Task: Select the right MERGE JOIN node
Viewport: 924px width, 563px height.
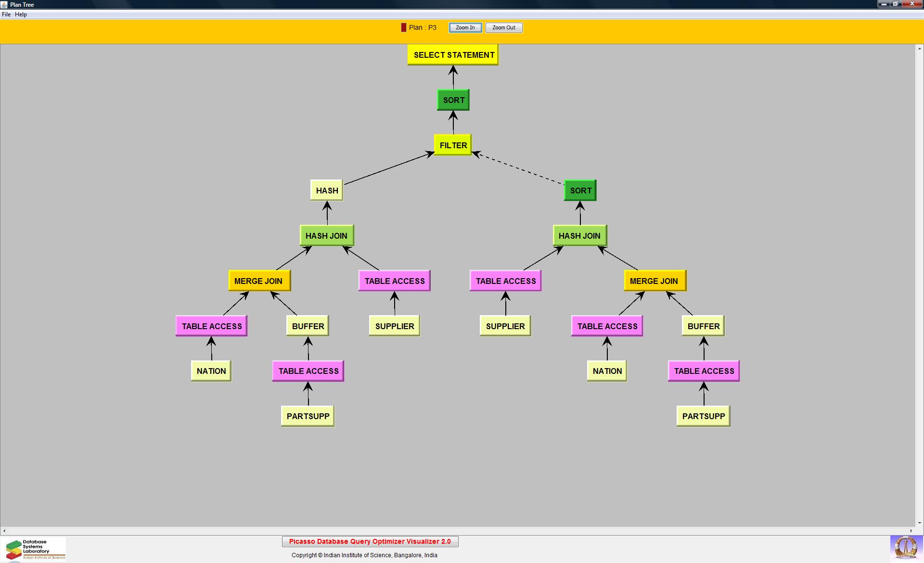Action: pos(654,281)
